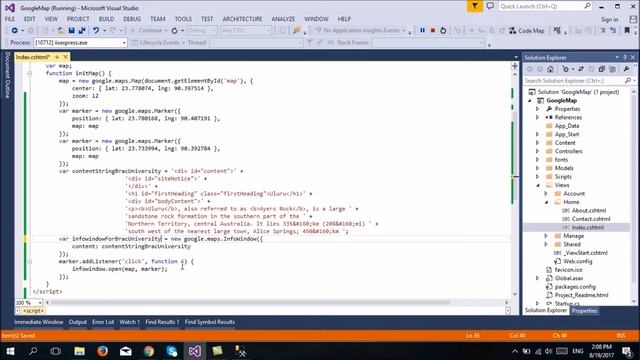Select Web.config under Views
Screen dimensions: 640x360
(578, 261)
